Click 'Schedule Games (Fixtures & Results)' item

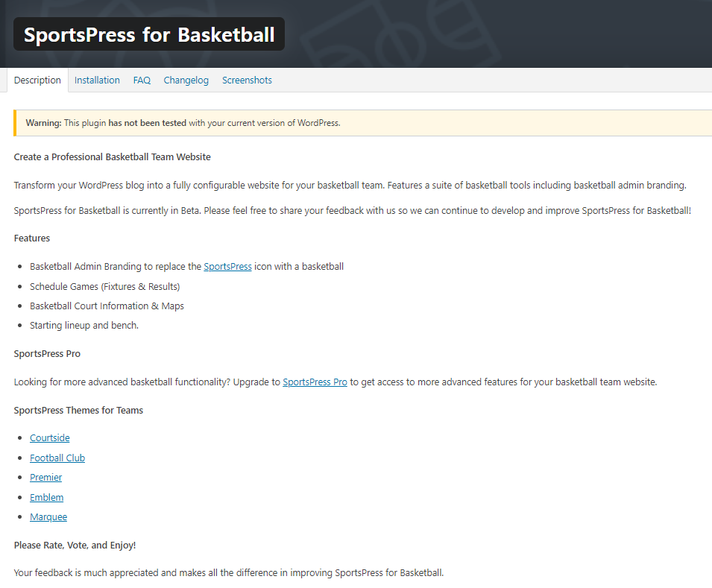click(x=105, y=287)
